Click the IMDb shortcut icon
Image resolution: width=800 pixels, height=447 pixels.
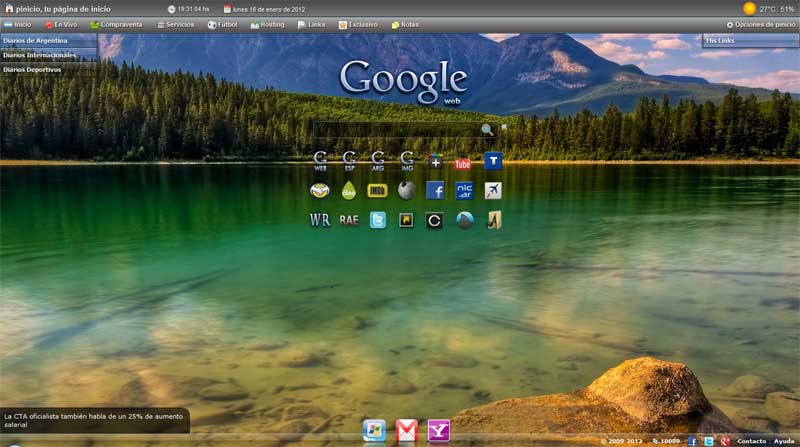377,190
